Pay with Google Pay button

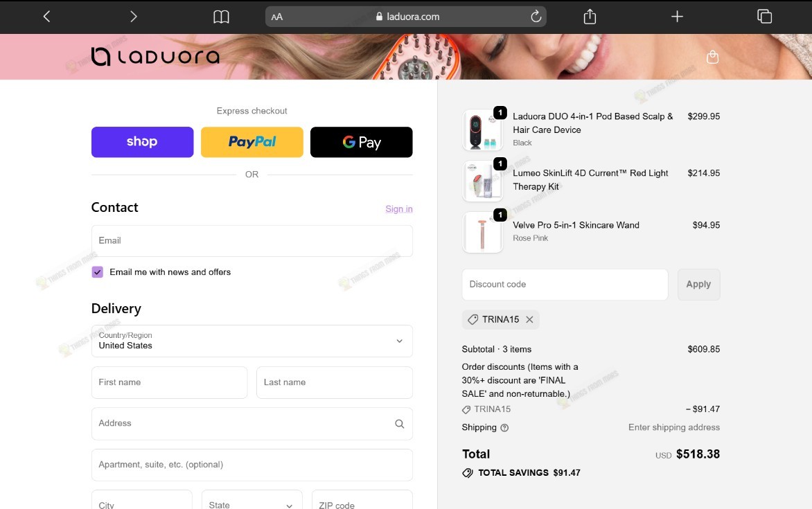click(362, 142)
